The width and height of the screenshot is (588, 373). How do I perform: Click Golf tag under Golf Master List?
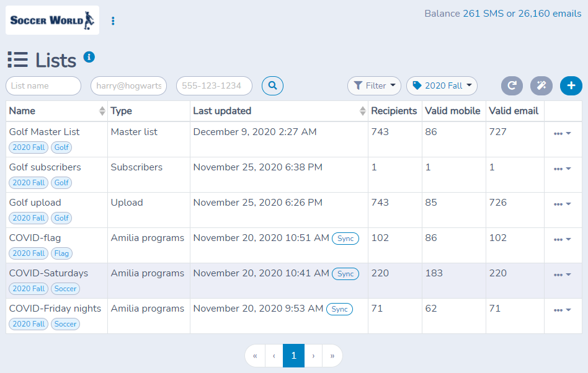click(x=61, y=147)
